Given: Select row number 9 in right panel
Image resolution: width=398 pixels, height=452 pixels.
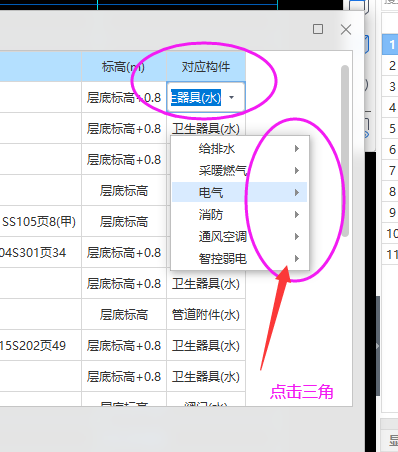Looking at the screenshot, I should (x=390, y=212).
